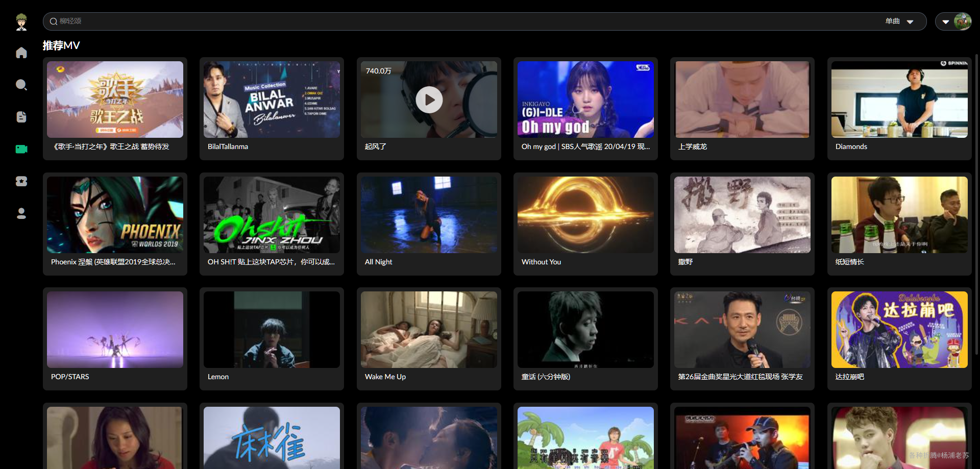Open the search icon in sidebar
Screen dimensions: 980x469
coord(21,85)
